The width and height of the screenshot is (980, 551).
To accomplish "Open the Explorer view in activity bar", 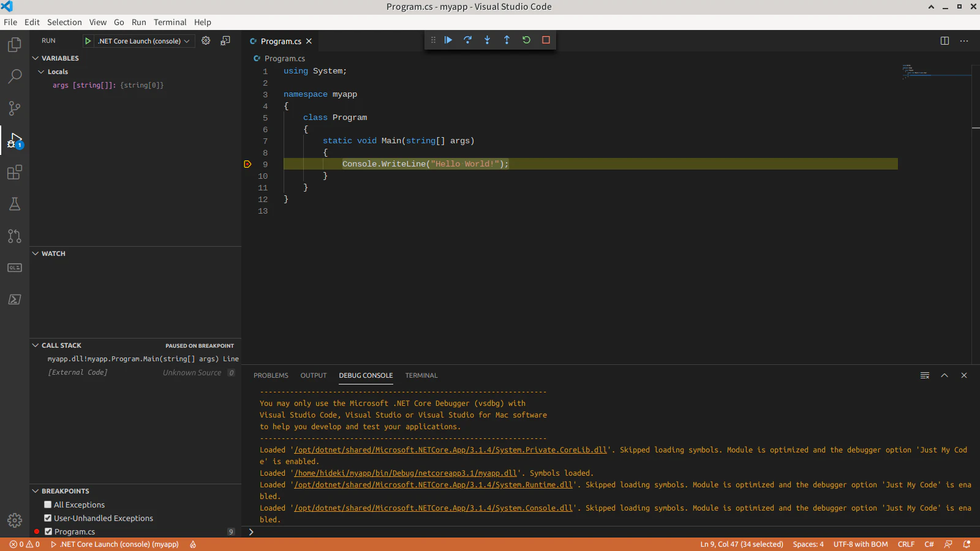I will pos(15,45).
